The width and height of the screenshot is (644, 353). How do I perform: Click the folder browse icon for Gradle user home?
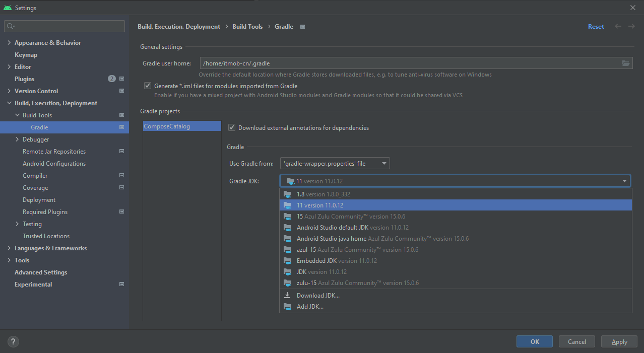pyautogui.click(x=625, y=63)
